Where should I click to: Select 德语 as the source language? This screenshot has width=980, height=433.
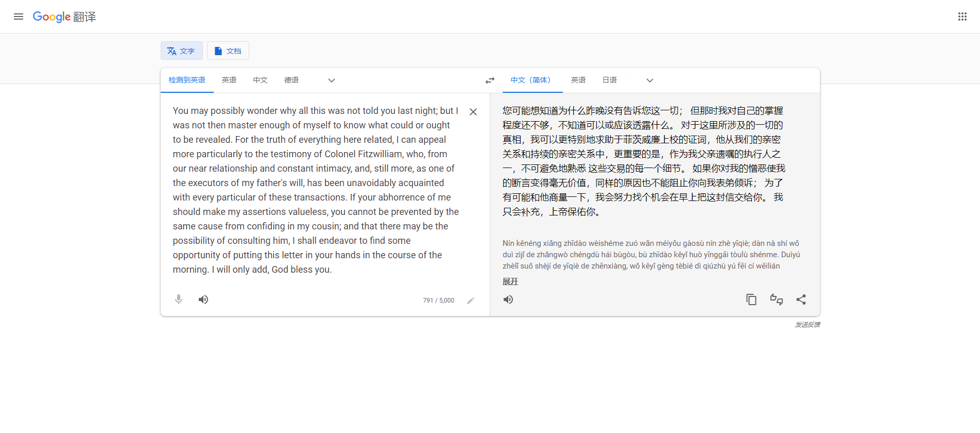click(x=291, y=80)
